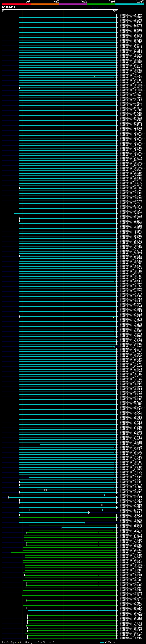This screenshot has height=644, width=146.
Task: Select the UniRef100_B1N4G1 label
Action: click(131, 347)
